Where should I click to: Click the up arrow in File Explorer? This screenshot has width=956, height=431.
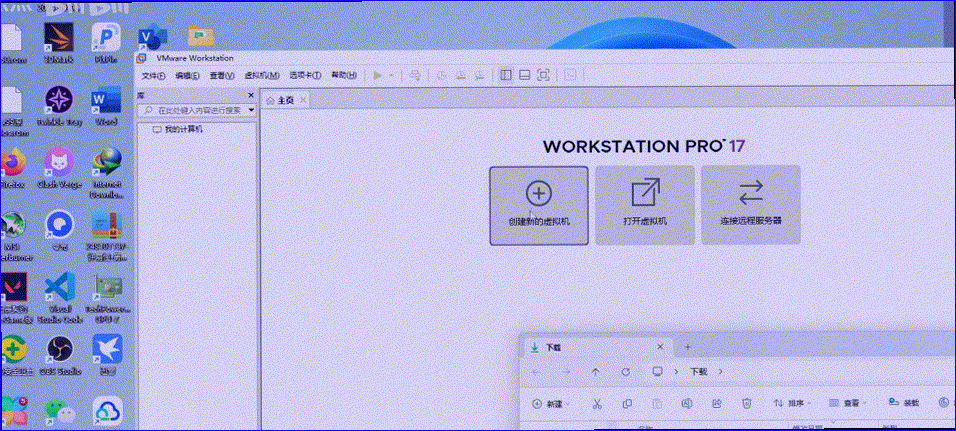coord(596,372)
